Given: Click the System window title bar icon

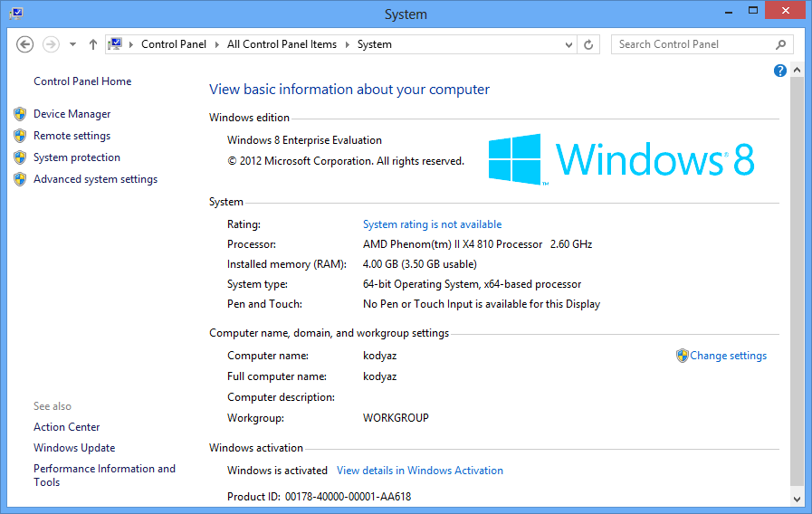Looking at the screenshot, I should tap(16, 13).
